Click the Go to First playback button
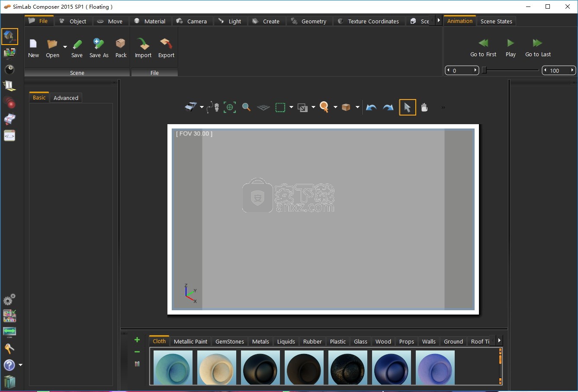Image resolution: width=578 pixels, height=392 pixels. click(x=483, y=48)
